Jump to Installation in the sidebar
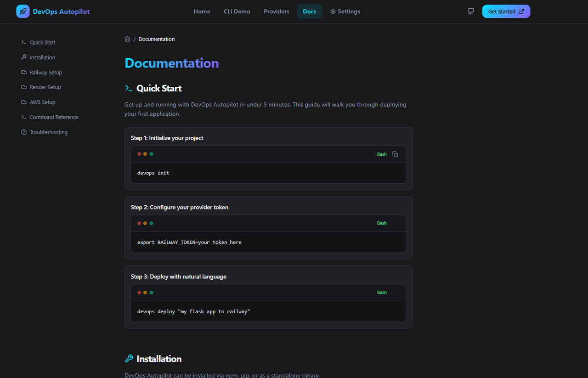Screen dimensions: 588x378 (42, 57)
